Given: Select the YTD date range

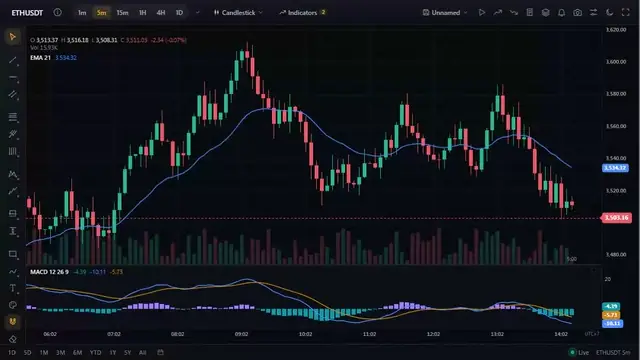Looking at the screenshot, I should (96, 352).
